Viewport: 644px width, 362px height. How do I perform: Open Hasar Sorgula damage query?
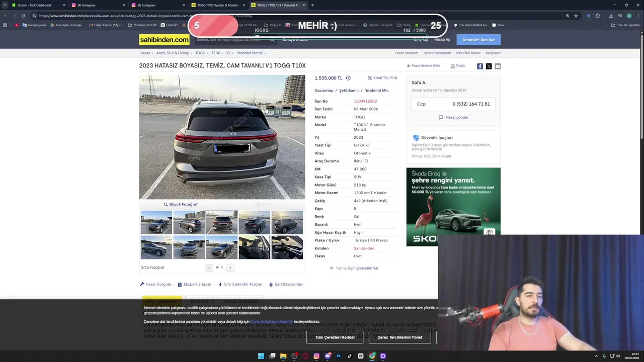coord(155,284)
